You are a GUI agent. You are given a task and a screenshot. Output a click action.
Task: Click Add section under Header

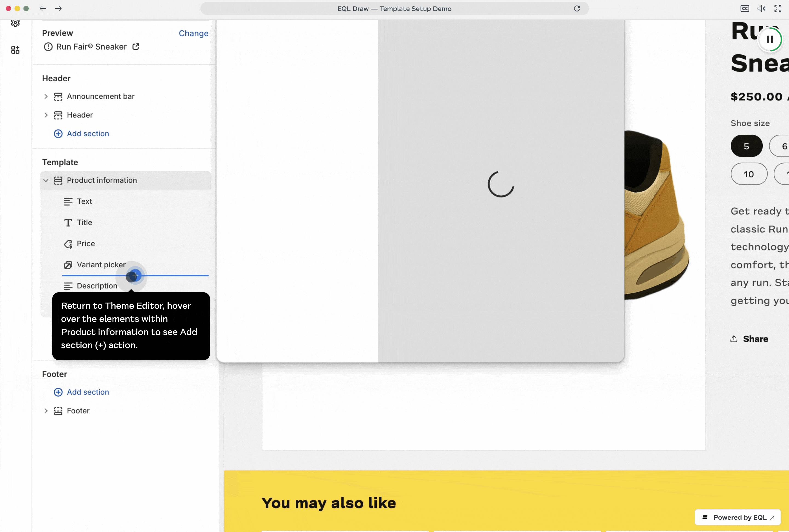88,134
